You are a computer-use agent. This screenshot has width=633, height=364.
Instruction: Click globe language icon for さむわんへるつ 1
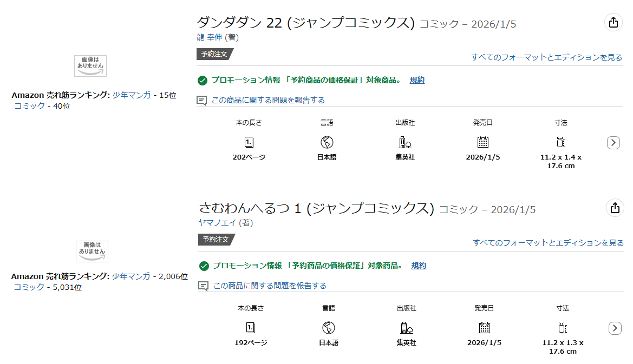(329, 328)
